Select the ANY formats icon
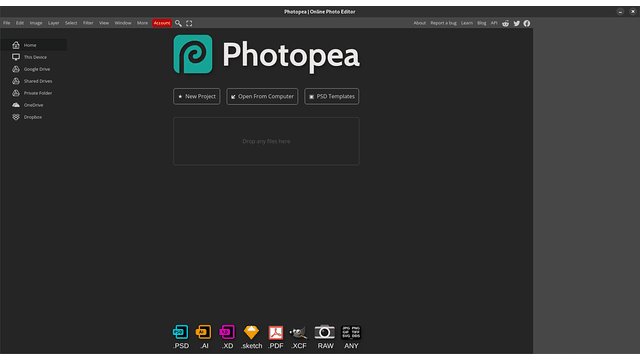Image resolution: width=640 pixels, height=360 pixels. pyautogui.click(x=351, y=332)
